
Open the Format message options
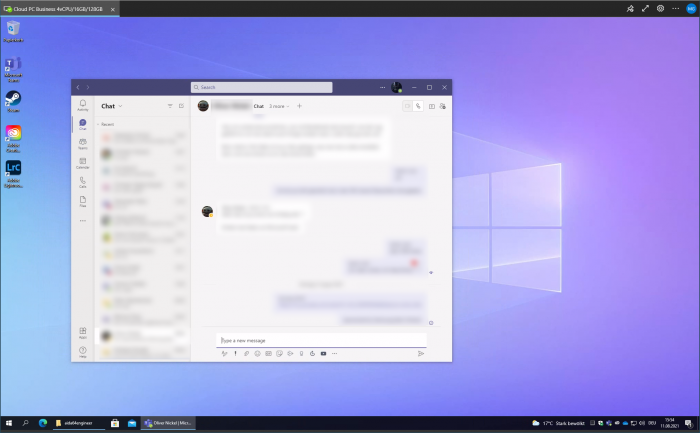(225, 354)
